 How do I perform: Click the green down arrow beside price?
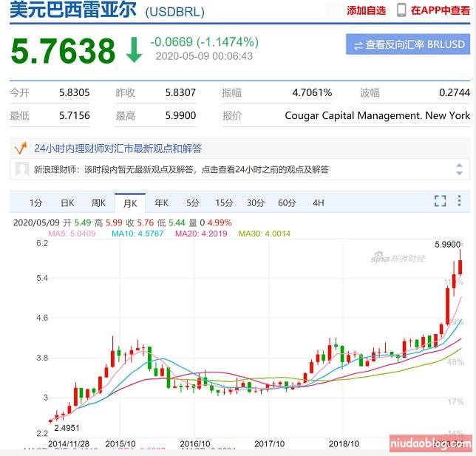(x=134, y=50)
